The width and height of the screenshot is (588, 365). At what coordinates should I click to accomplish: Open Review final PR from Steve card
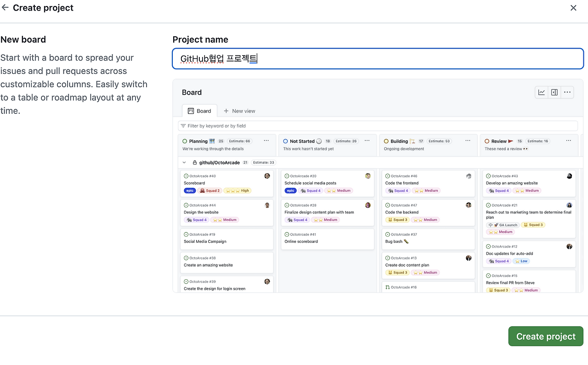click(x=529, y=282)
